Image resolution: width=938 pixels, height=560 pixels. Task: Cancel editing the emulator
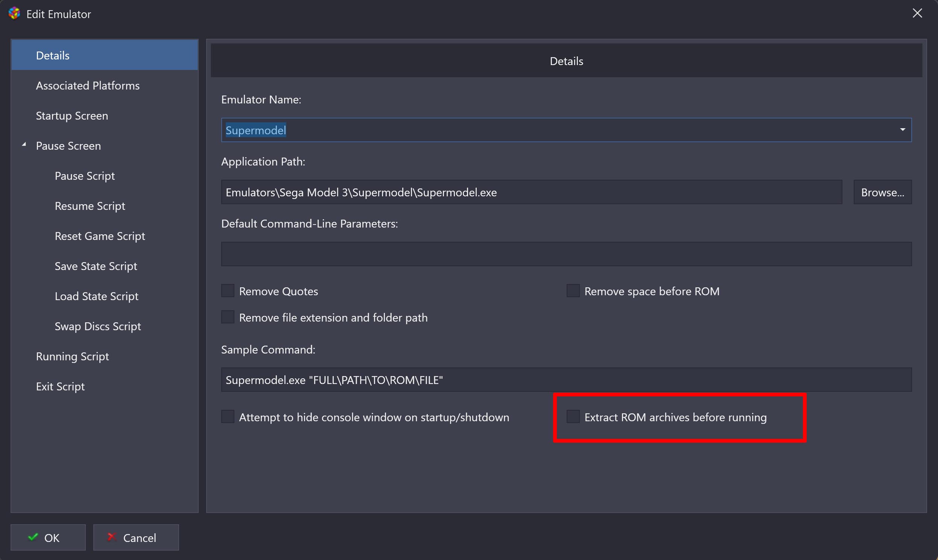(x=136, y=537)
